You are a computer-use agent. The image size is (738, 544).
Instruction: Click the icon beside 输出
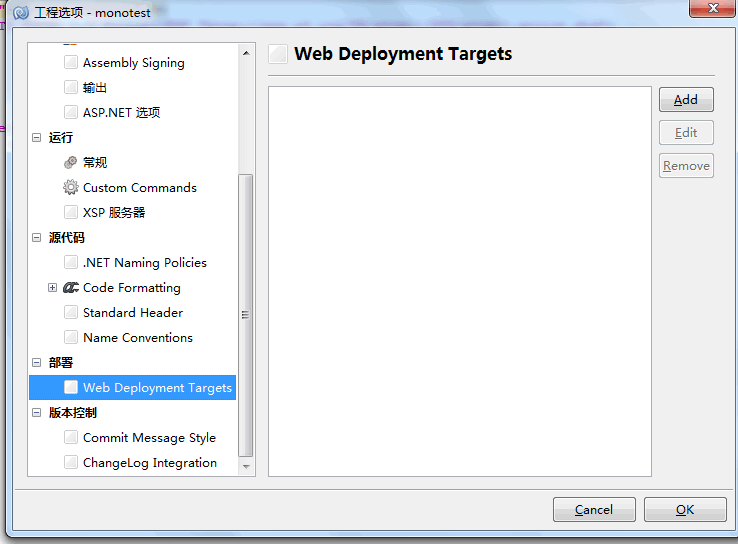click(71, 87)
